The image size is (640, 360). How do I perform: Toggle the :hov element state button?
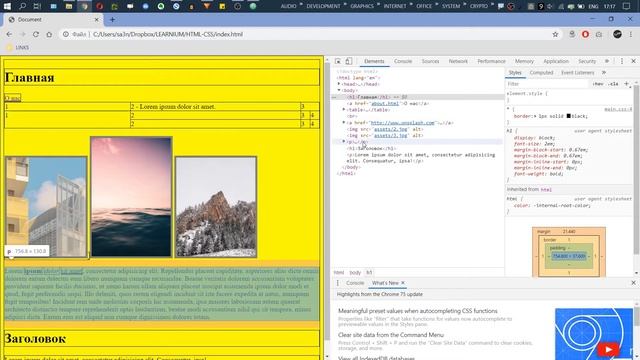click(598, 84)
